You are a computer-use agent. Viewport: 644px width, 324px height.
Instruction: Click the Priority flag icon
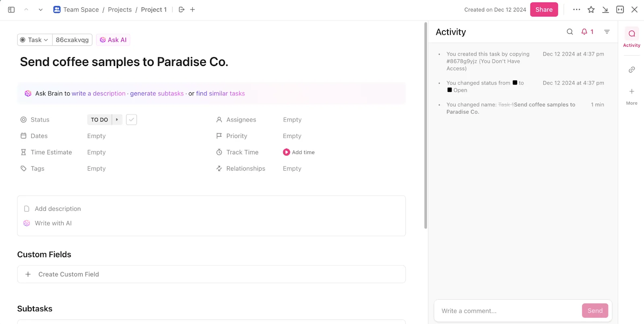[219, 136]
